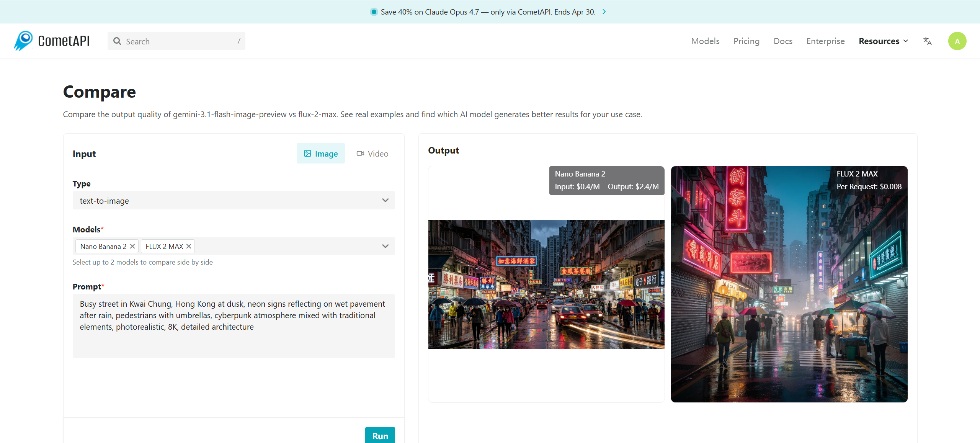Image resolution: width=980 pixels, height=443 pixels.
Task: Remove FLUX 2 MAX model tag
Action: tap(189, 246)
